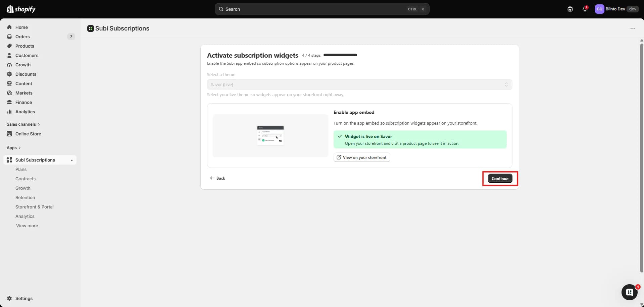Click View on your storefront button
644x307 pixels.
362,158
